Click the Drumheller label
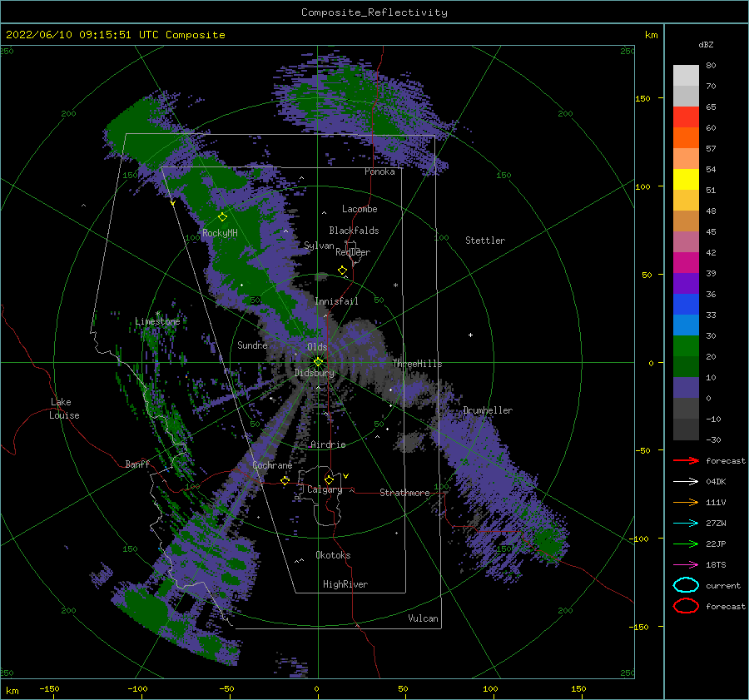The width and height of the screenshot is (749, 700). [x=487, y=410]
